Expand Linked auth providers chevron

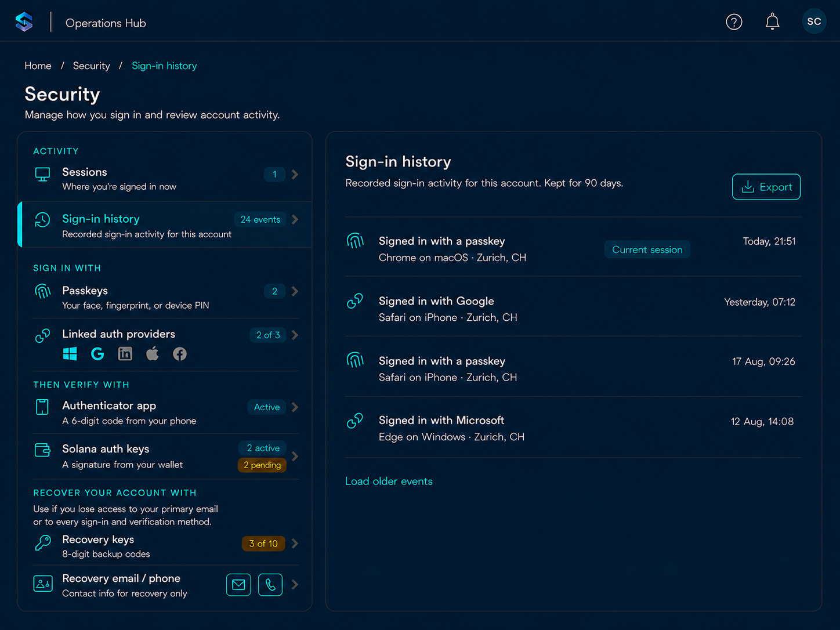coord(295,335)
